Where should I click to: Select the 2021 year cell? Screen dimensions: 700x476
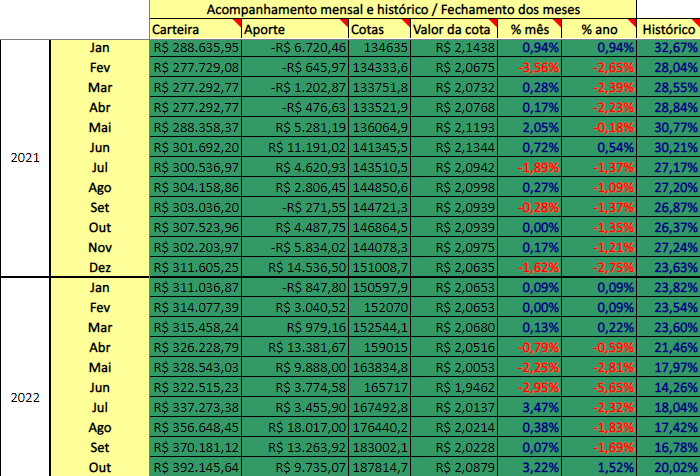25,158
